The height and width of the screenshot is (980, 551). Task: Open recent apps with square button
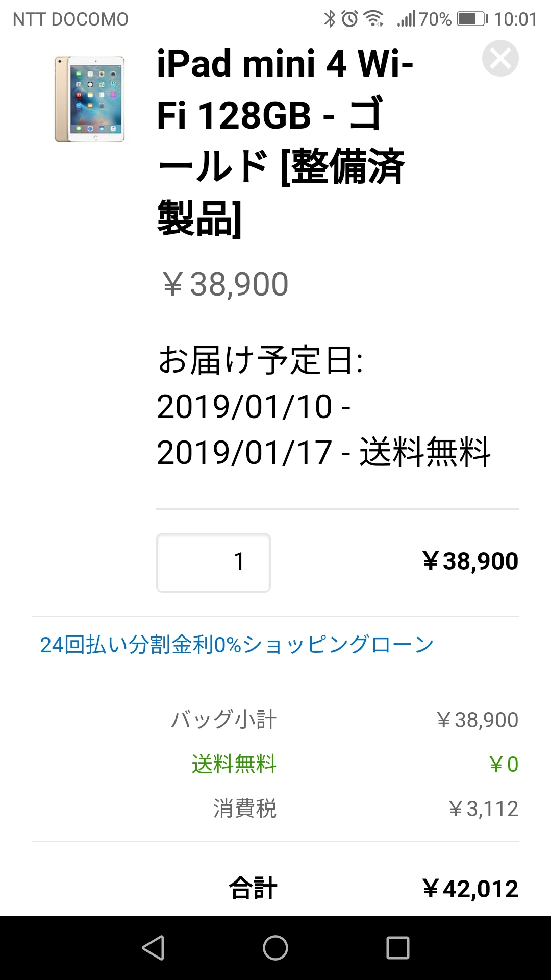[398, 948]
